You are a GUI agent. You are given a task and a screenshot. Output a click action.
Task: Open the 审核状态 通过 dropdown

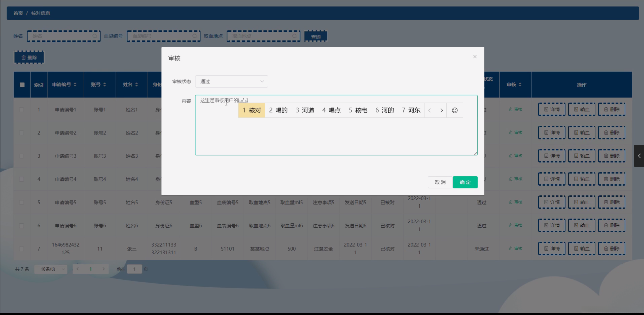coord(231,81)
